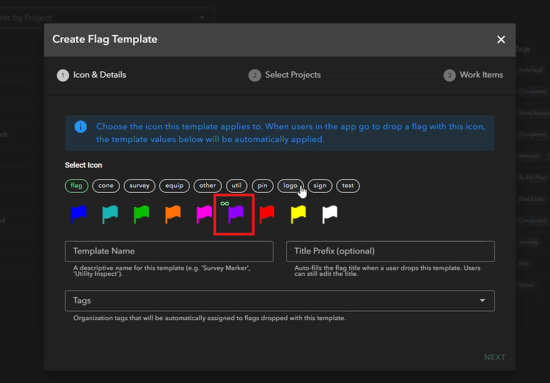Go to step 1 Icon & Details
This screenshot has height=383, width=550.
[x=92, y=75]
